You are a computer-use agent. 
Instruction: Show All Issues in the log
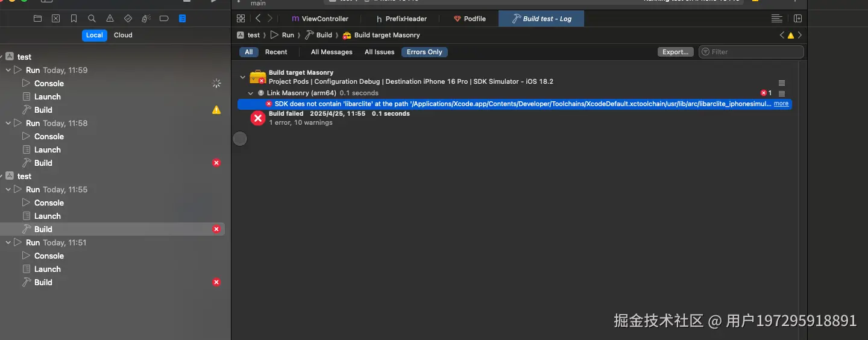click(379, 52)
